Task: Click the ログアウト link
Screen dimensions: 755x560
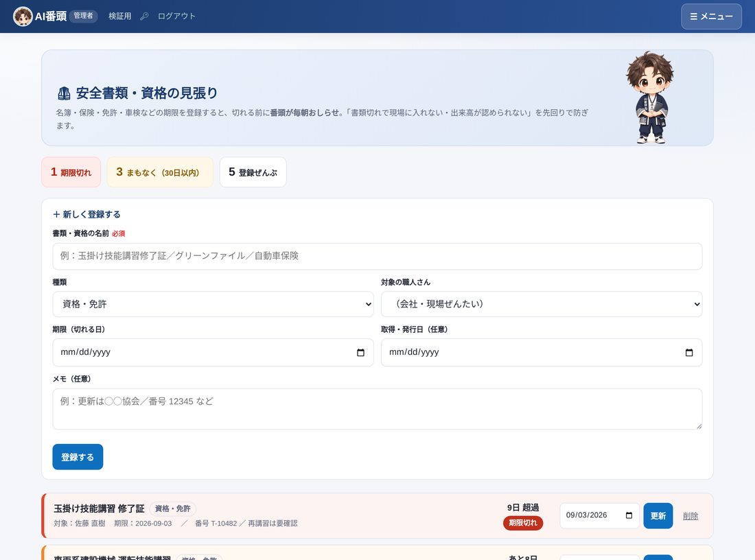Action: 176,16
